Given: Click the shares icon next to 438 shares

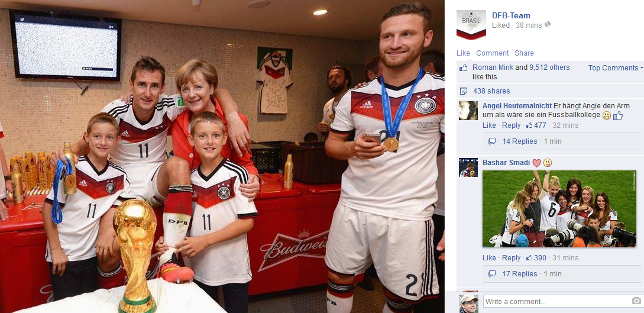Looking at the screenshot, I should point(463,91).
